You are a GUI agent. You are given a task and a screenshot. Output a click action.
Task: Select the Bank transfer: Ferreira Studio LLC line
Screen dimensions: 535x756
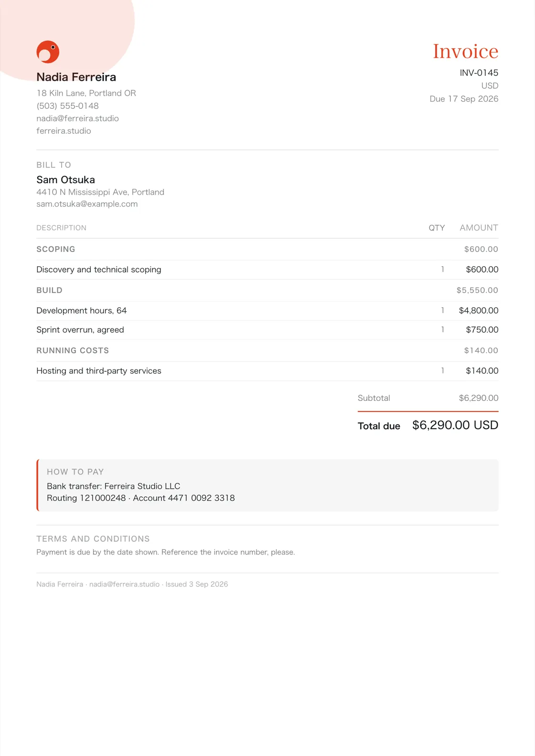[113, 486]
